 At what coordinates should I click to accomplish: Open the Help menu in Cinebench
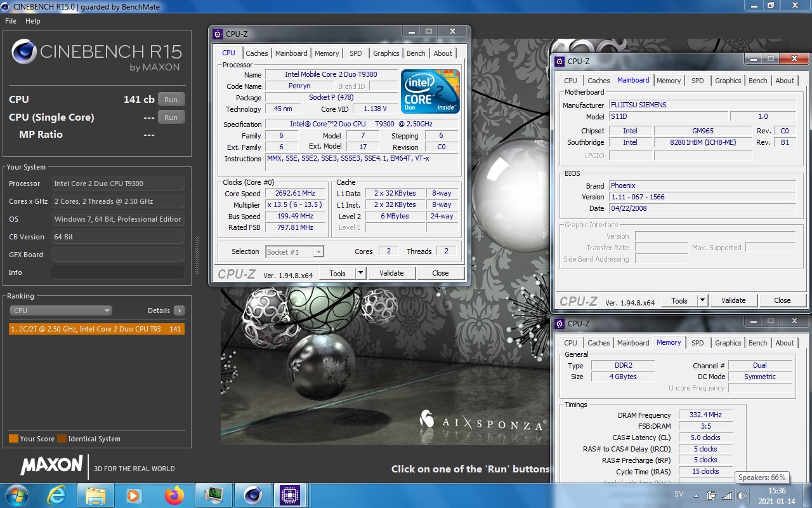pyautogui.click(x=33, y=21)
